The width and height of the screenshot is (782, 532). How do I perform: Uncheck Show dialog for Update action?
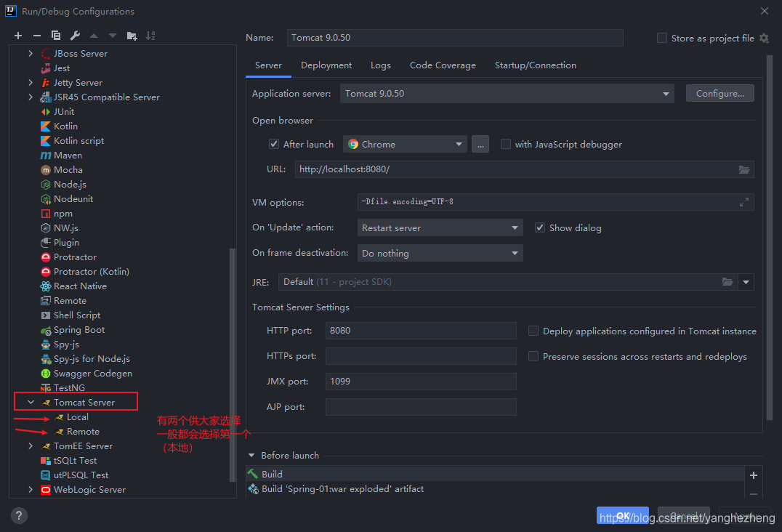pyautogui.click(x=540, y=227)
